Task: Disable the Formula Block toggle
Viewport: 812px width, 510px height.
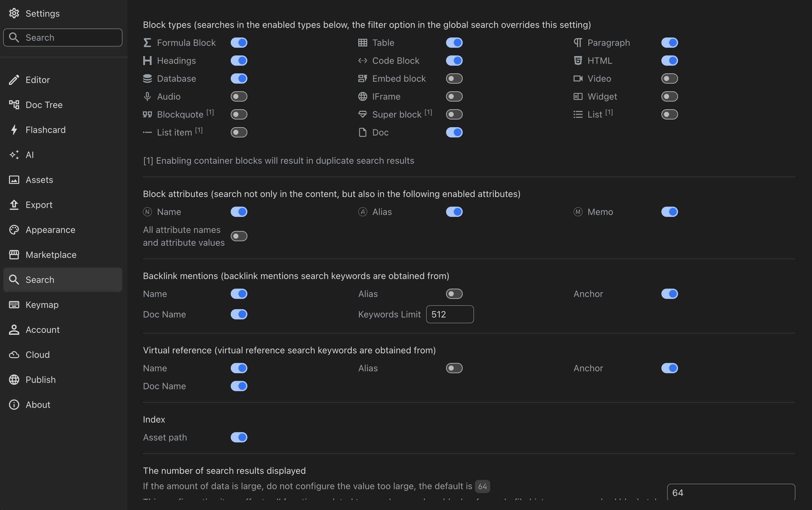Action: (239, 43)
